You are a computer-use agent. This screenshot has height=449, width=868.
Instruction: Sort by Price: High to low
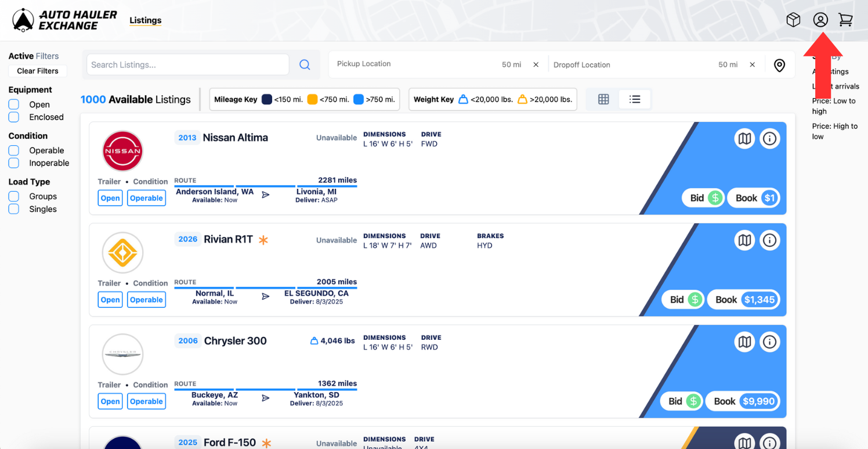coord(834,131)
